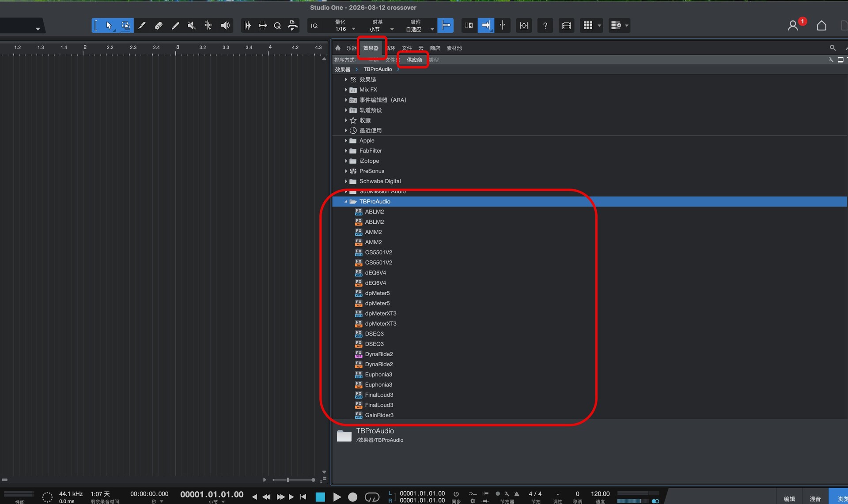Click the 编辑 (Edit) button
This screenshot has height=504, width=848.
pos(789,499)
